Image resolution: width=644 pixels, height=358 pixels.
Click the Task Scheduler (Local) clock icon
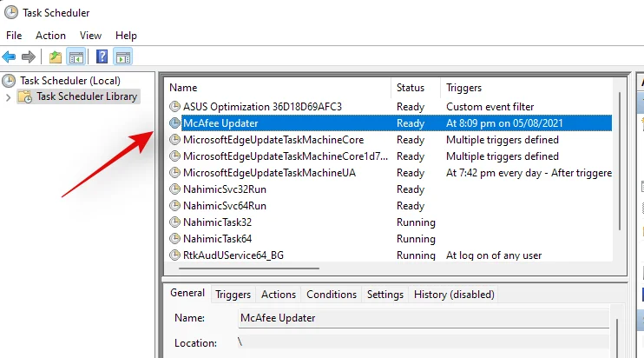pyautogui.click(x=9, y=81)
